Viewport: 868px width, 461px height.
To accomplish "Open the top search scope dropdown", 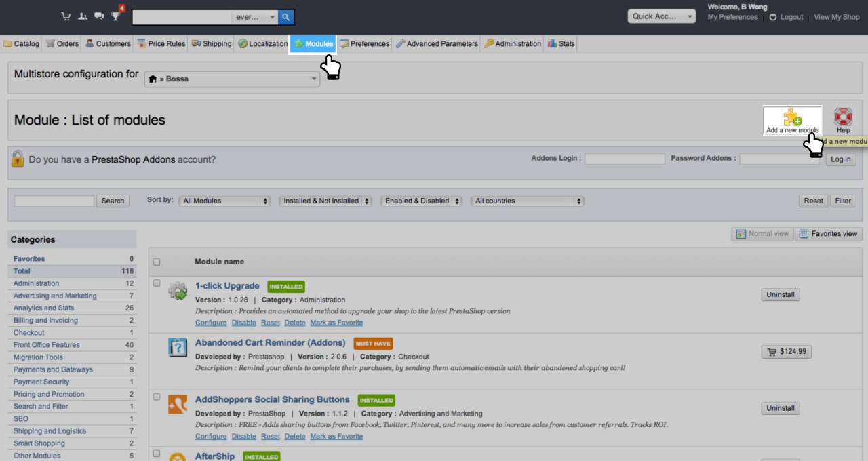I will 254,16.
